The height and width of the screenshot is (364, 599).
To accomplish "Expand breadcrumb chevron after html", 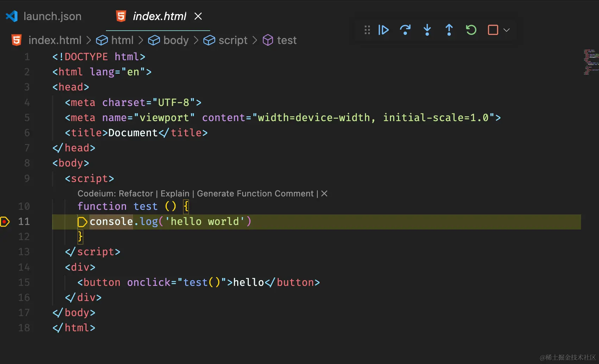I will [x=141, y=40].
